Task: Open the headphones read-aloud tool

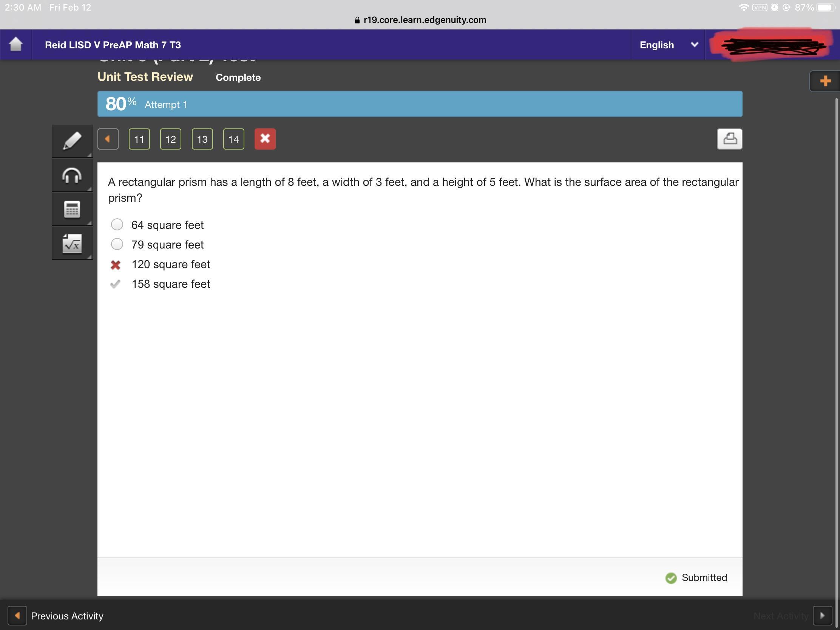Action: pos(72,175)
